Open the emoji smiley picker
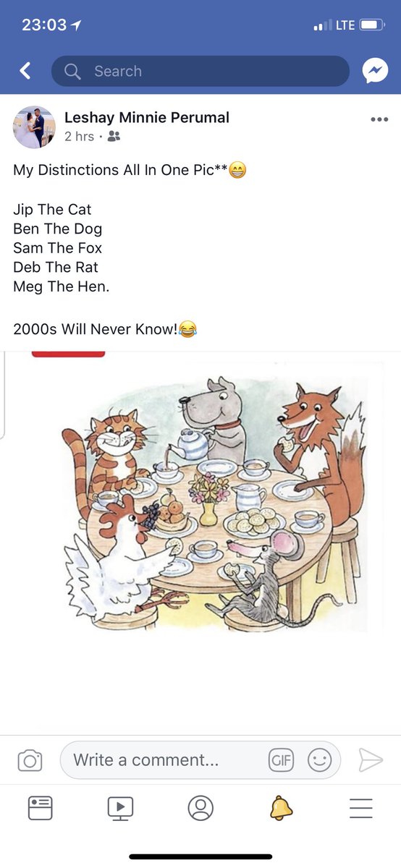Viewport: 401px width, 868px height. (x=319, y=760)
